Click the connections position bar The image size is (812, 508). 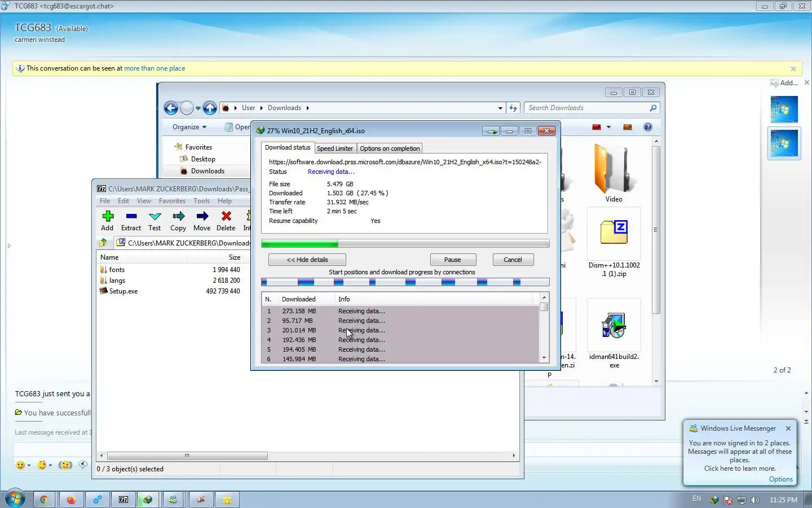pyautogui.click(x=405, y=282)
